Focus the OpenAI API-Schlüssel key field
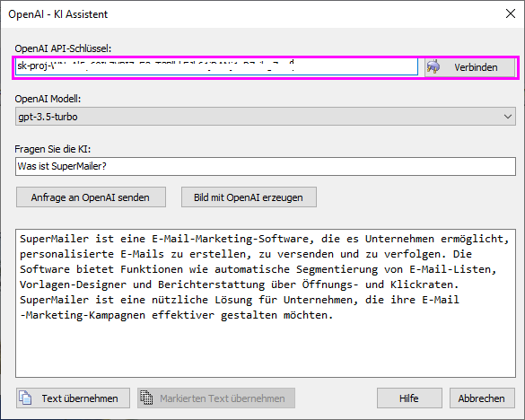Image resolution: width=525 pixels, height=420 pixels. 216,66
